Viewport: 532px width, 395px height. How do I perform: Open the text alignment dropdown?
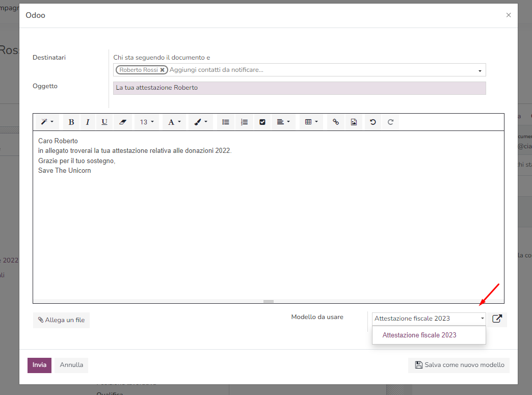283,122
